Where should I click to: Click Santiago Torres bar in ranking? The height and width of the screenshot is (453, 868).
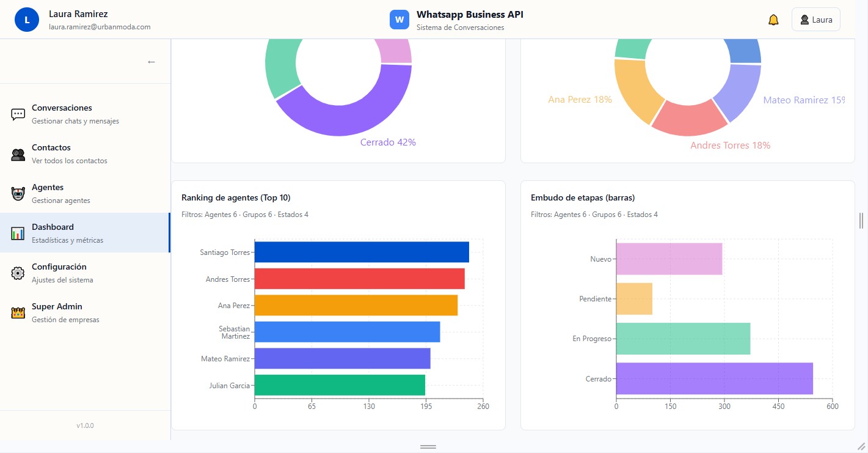(362, 252)
